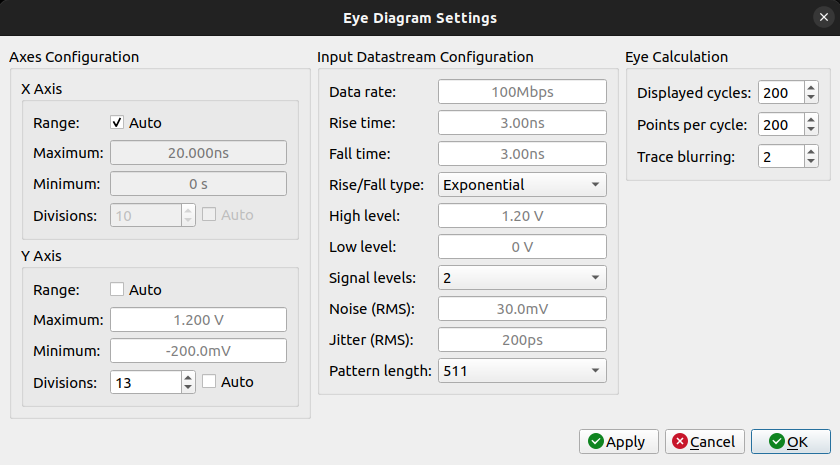Decrement Y Axis Divisions spinner
Screen dimensions: 840x465
pos(188,387)
